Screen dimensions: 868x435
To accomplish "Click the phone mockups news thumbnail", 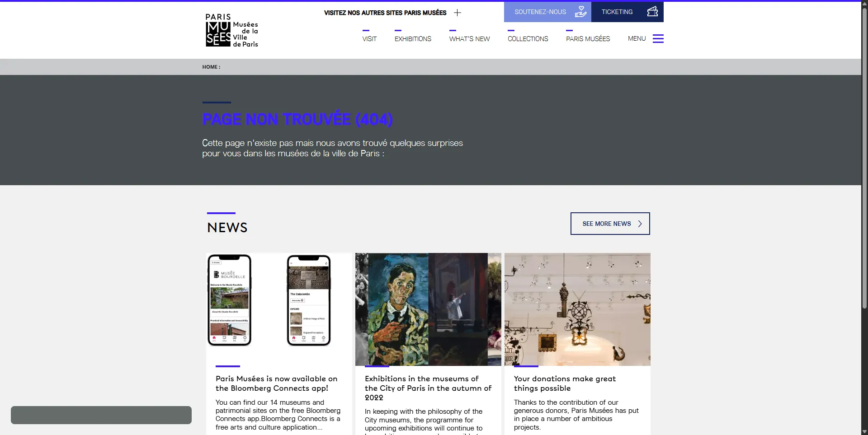I will coord(278,309).
